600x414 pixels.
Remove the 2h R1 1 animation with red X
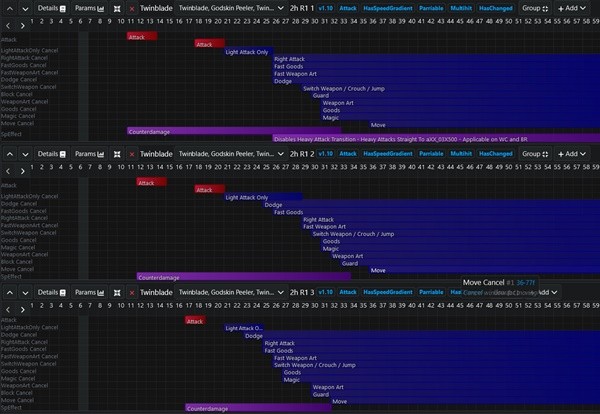131,8
